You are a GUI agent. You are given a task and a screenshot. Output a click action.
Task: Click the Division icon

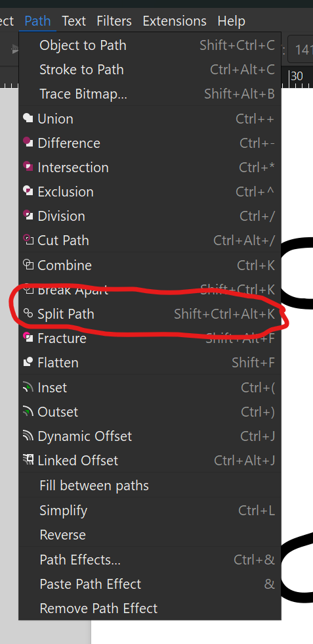[28, 216]
